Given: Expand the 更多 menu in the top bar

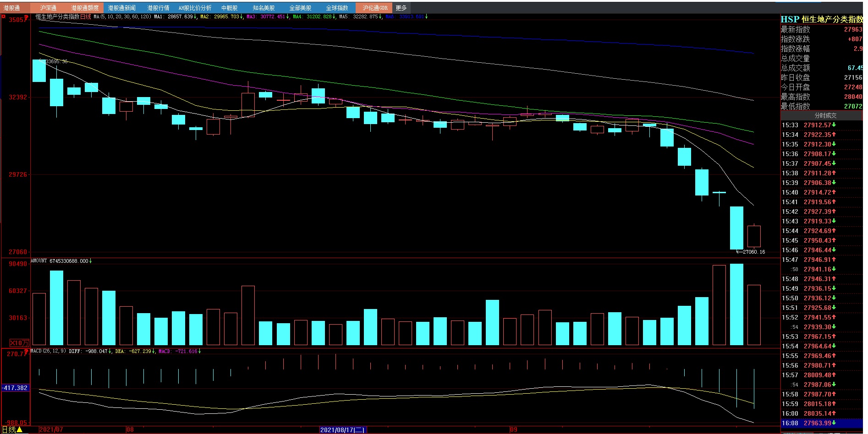Looking at the screenshot, I should coord(401,8).
